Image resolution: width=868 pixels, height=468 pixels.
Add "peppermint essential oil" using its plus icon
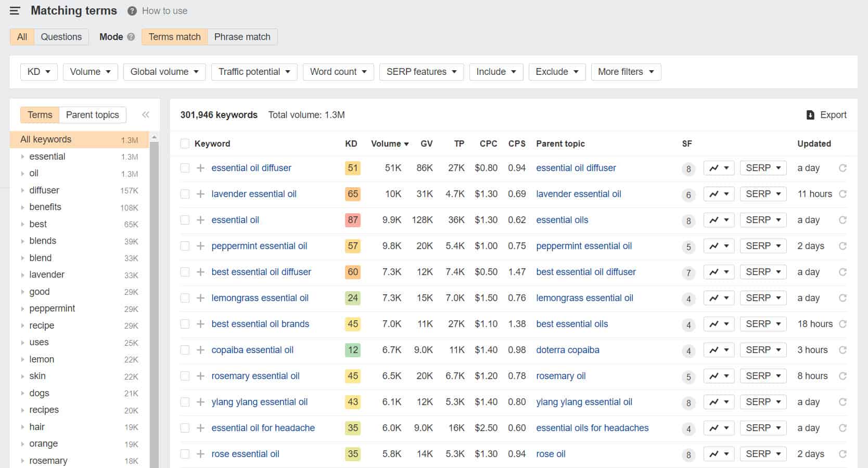click(200, 246)
